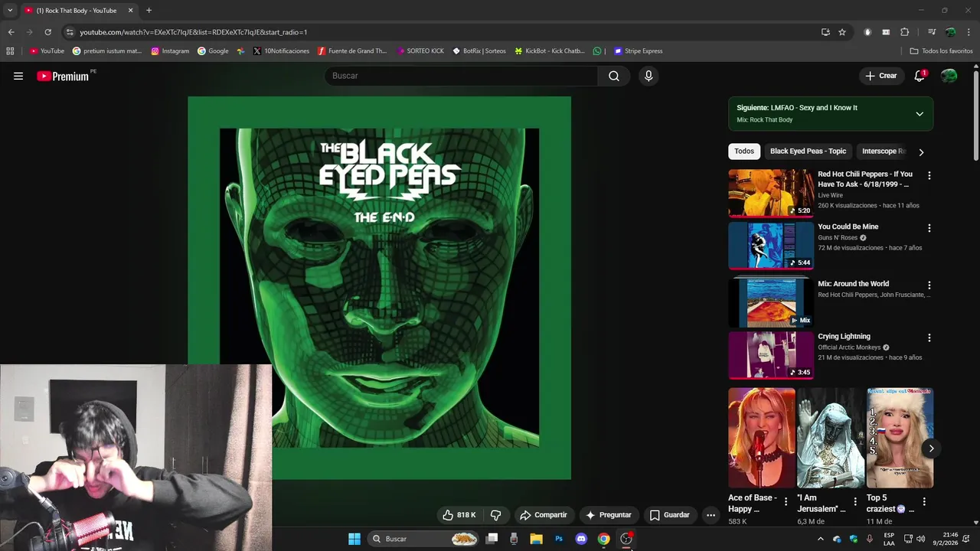Open the 10Notificaciones bookmark
This screenshot has height=551, width=980.
click(281, 51)
